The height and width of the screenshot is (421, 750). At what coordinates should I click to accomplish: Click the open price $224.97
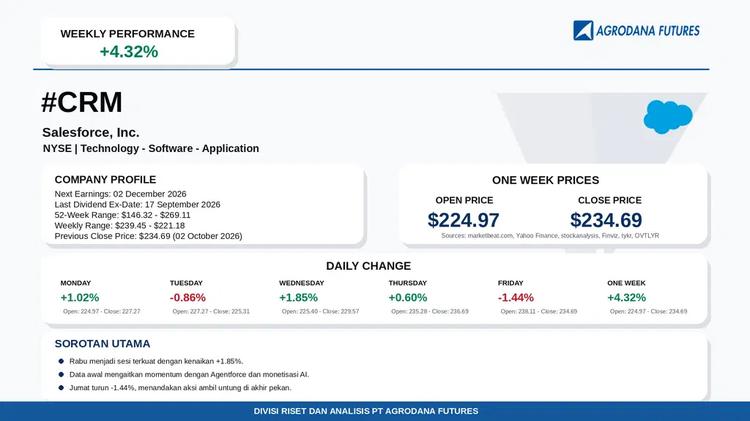[x=463, y=220]
